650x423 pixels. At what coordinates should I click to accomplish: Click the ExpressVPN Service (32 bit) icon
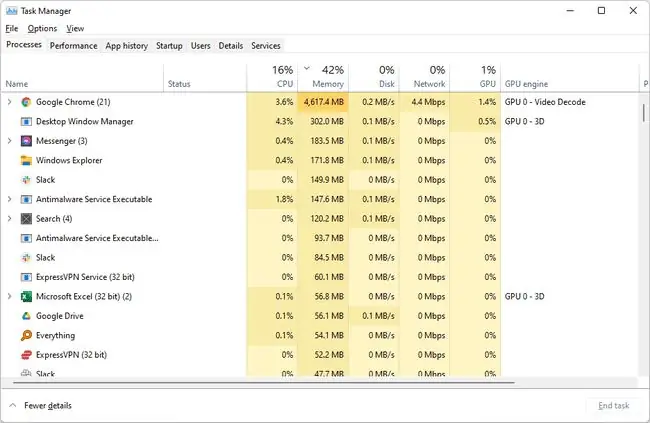click(x=26, y=277)
